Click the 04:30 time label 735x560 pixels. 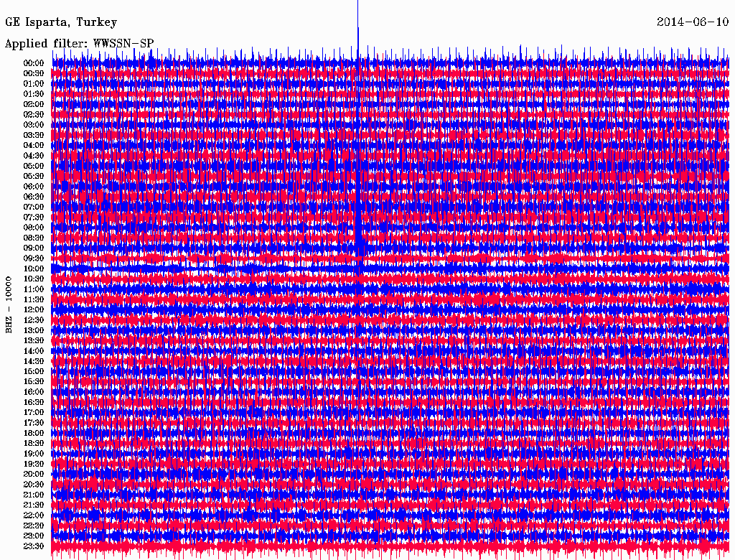[x=34, y=156]
